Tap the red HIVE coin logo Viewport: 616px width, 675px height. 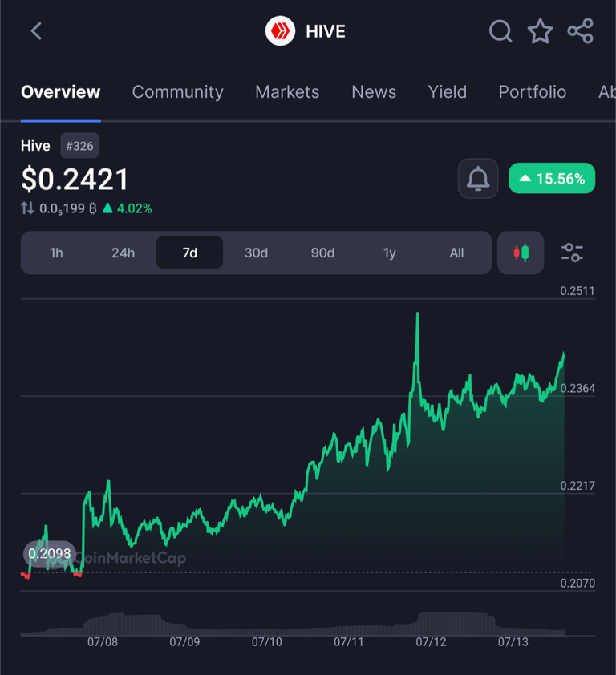pos(280,31)
